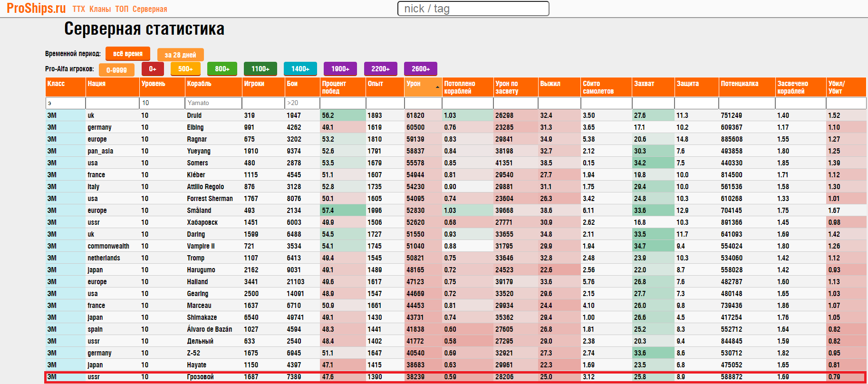Sort table by Уровень column
This screenshot has width=868, height=384.
click(x=162, y=87)
